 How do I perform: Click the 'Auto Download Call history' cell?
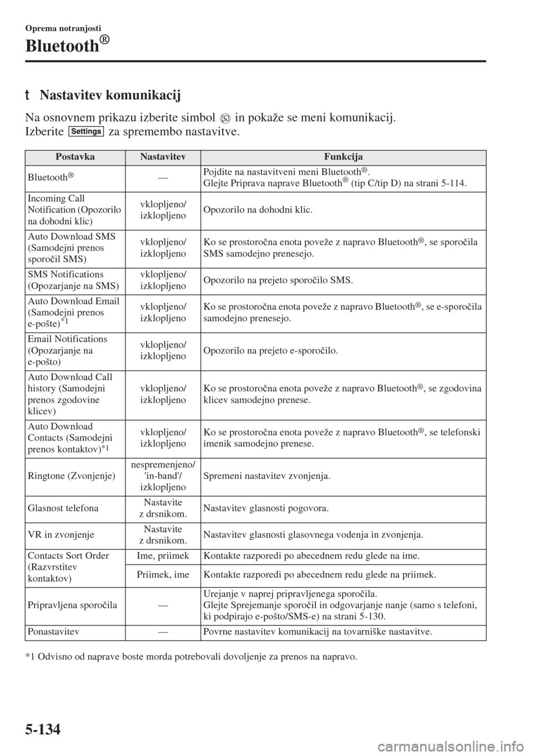(x=75, y=395)
